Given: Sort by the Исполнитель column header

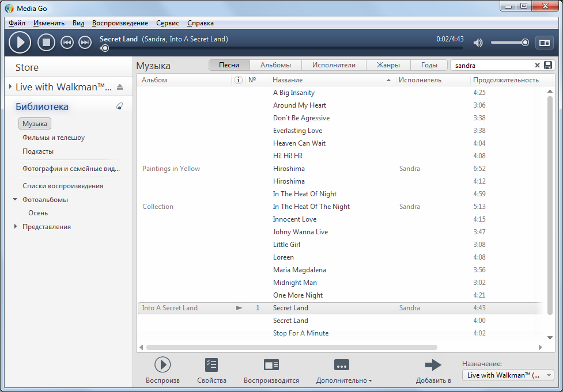Looking at the screenshot, I should (433, 80).
